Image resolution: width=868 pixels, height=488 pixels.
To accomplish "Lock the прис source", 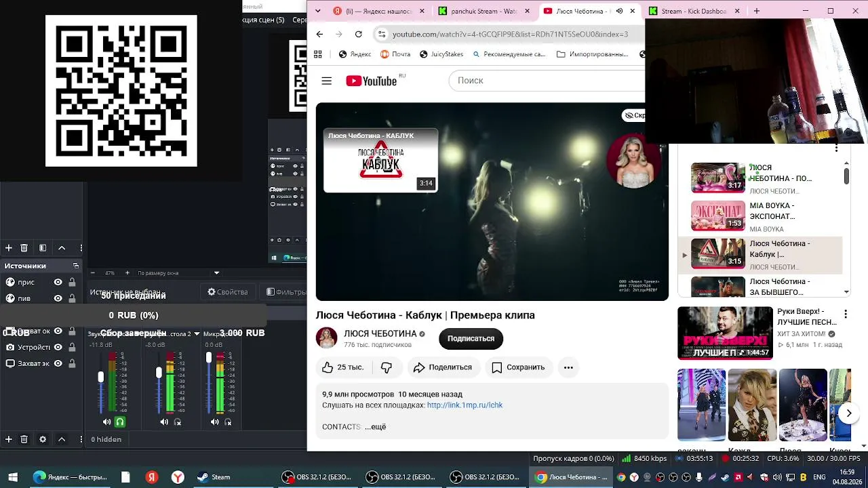I will 72,282.
